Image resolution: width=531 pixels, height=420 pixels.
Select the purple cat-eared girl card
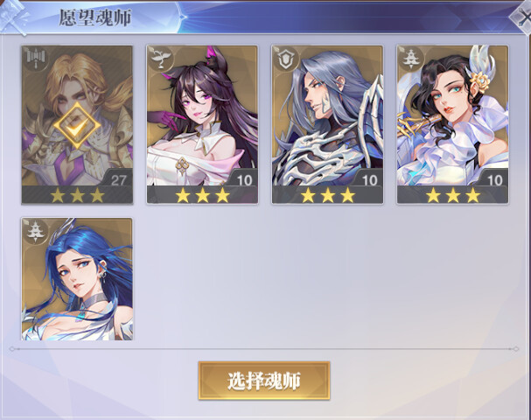(x=202, y=125)
